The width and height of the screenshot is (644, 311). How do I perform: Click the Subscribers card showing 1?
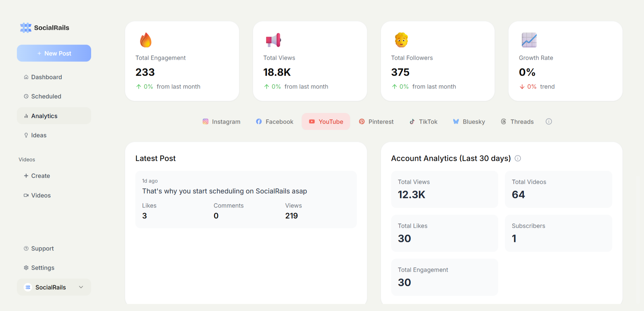tap(558, 233)
